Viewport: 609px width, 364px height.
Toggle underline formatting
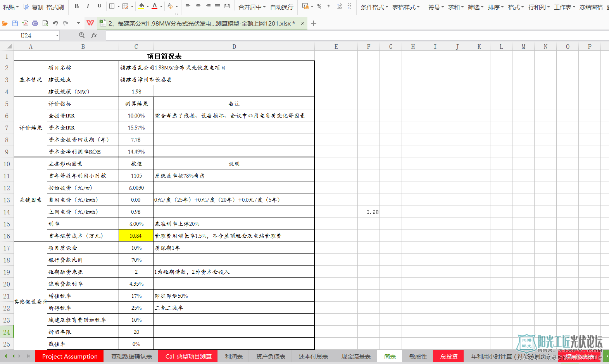[99, 6]
